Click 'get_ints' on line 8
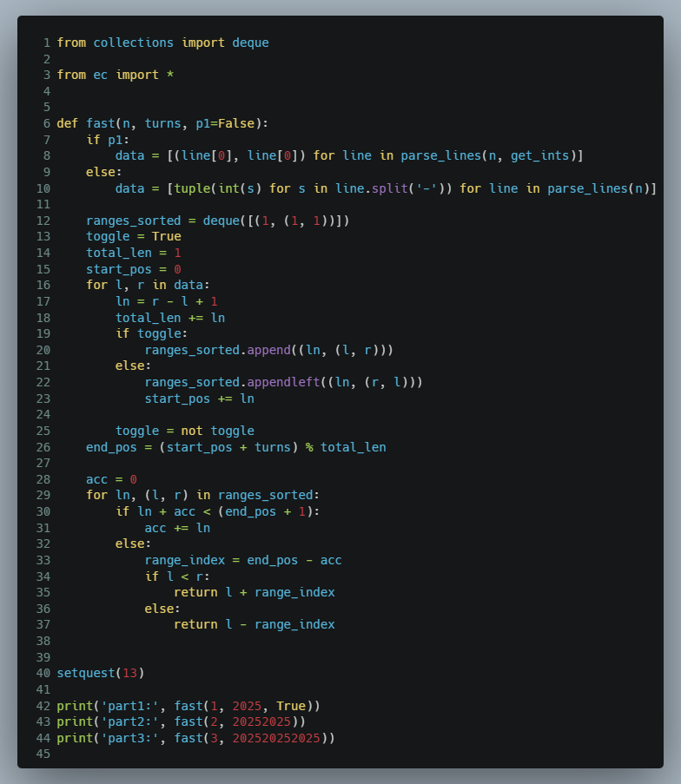Image resolution: width=681 pixels, height=784 pixels. click(x=540, y=156)
